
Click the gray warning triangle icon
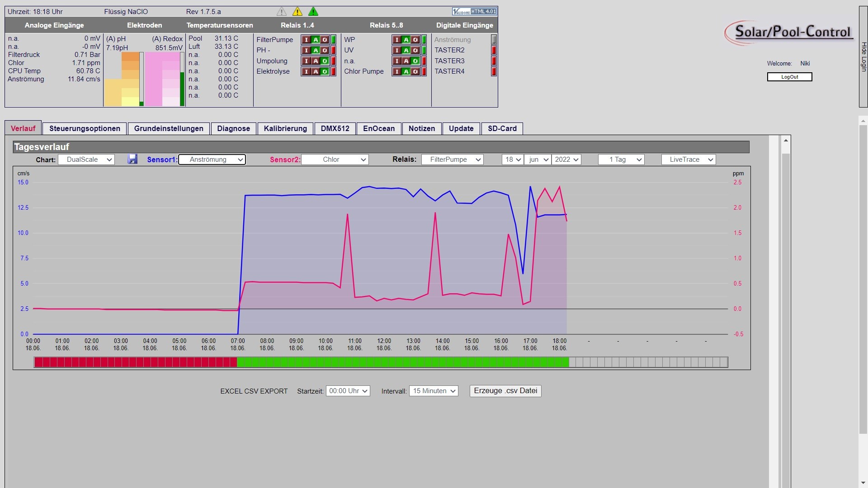(282, 12)
